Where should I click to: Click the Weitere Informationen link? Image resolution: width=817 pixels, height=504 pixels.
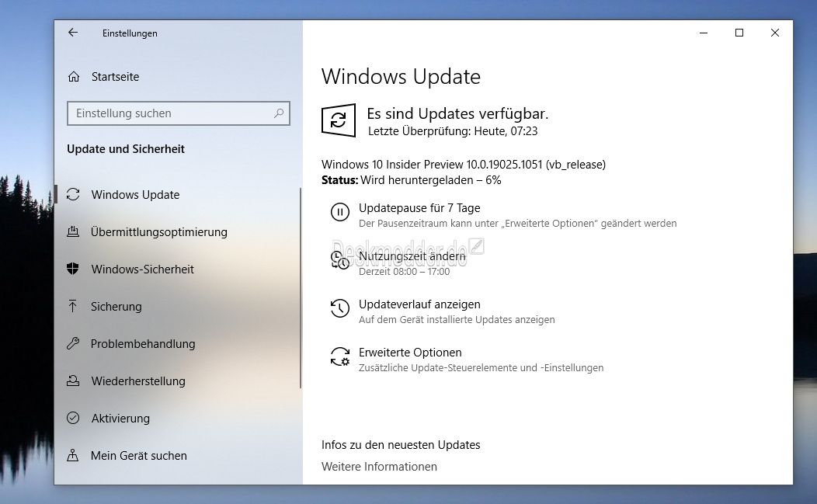[379, 467]
